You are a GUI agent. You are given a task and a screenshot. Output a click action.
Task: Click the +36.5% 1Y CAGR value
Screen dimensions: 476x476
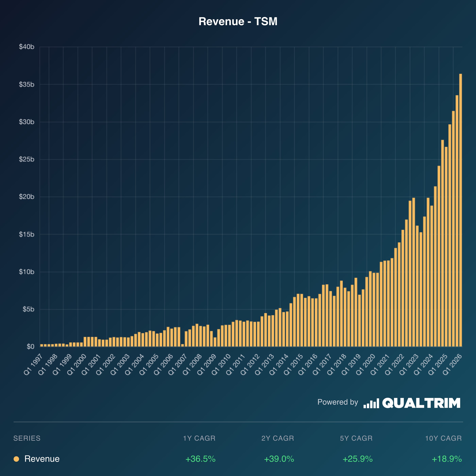pos(200,459)
